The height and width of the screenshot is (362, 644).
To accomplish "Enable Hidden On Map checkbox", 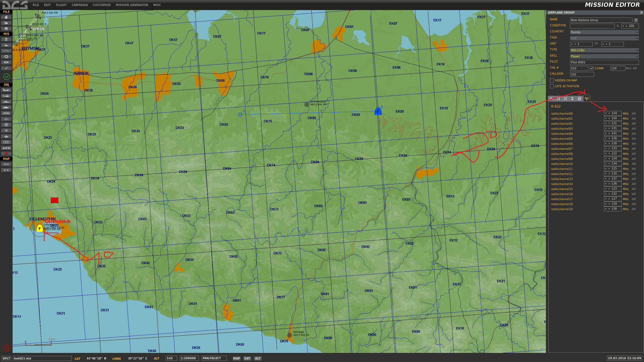I will [552, 80].
